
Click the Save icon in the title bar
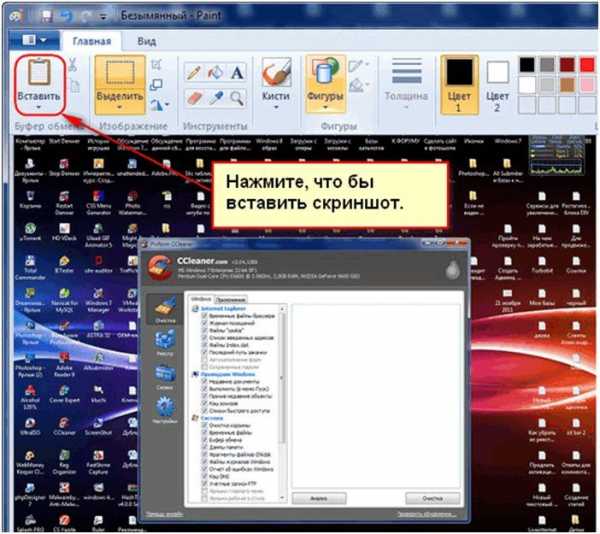(x=47, y=15)
